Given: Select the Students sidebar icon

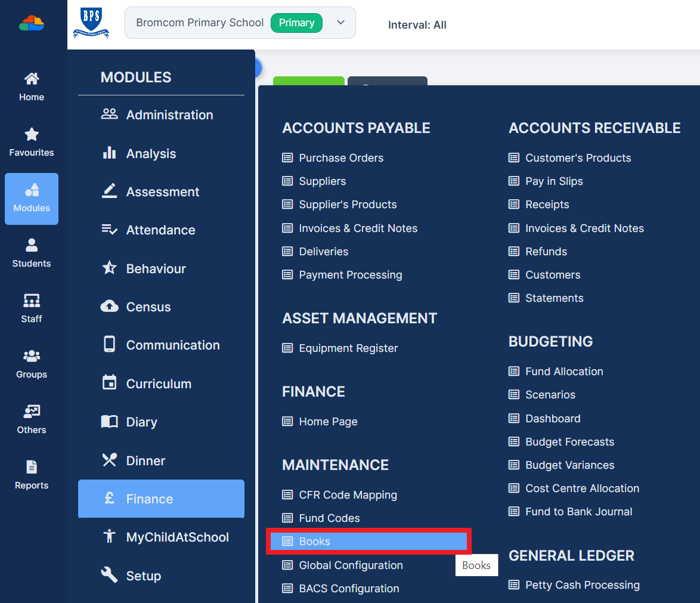Looking at the screenshot, I should (31, 245).
